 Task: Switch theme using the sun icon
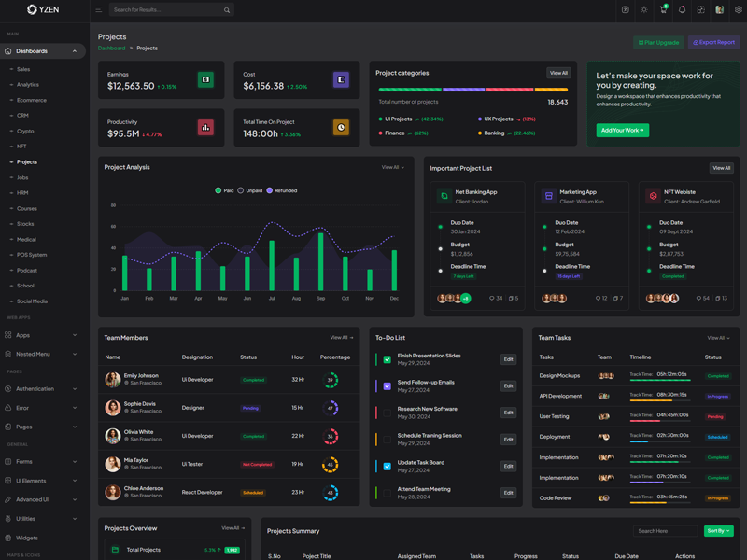(x=643, y=10)
